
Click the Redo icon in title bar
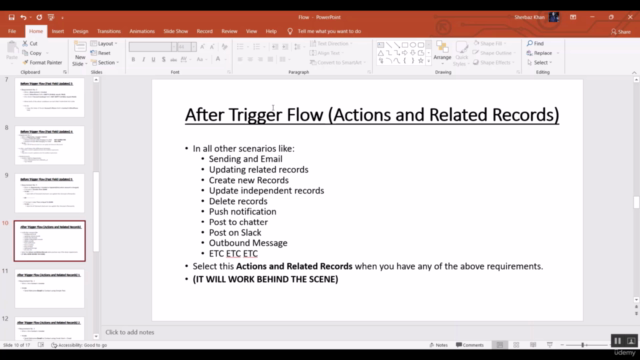(39, 17)
